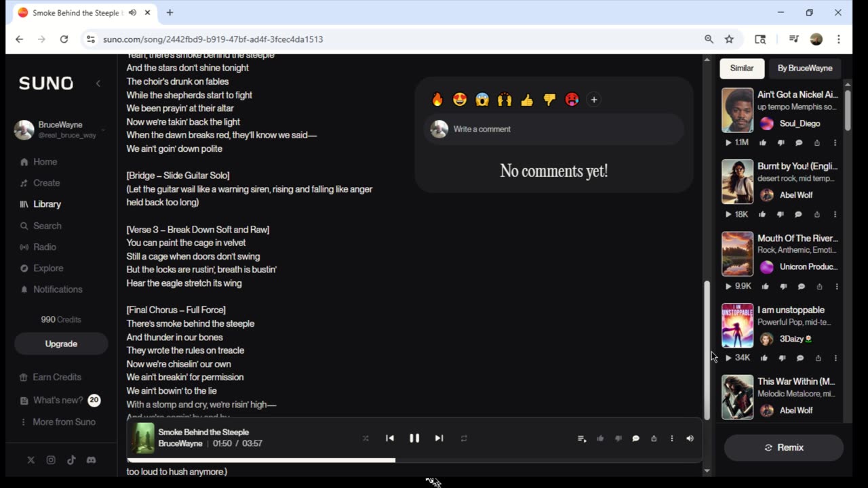Viewport: 868px width, 488px height.
Task: Switch to By BruceWayne tab
Action: click(805, 68)
